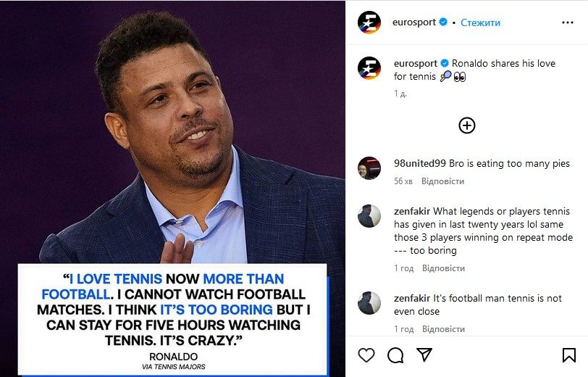Click zenfakir's avatar on the last comment
The image size is (588, 377).
coord(369,303)
